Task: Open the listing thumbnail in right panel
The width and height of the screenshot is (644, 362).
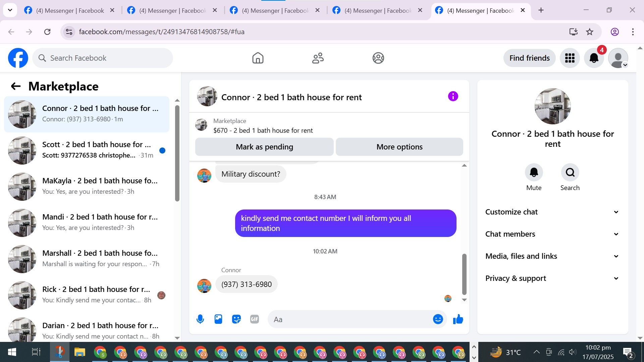Action: (x=552, y=106)
